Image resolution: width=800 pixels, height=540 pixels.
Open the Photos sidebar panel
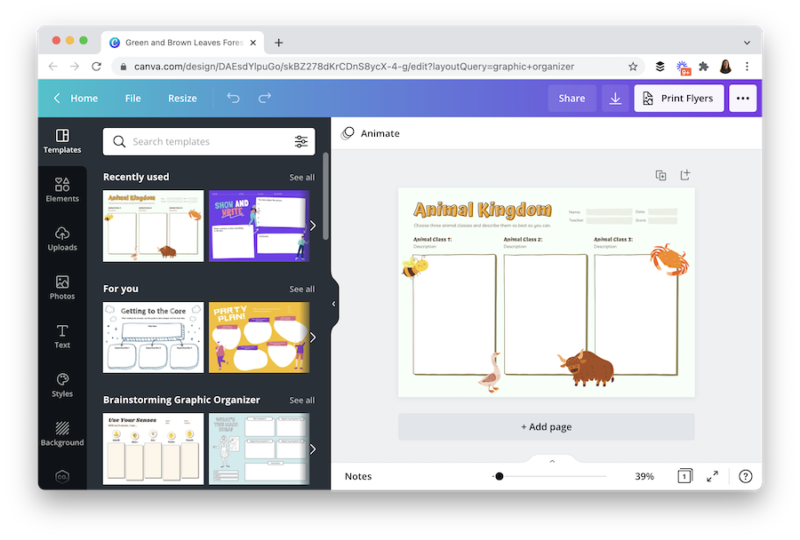click(x=62, y=287)
